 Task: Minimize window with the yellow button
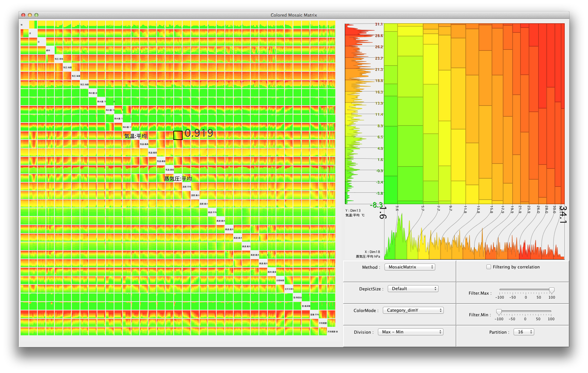(x=30, y=15)
